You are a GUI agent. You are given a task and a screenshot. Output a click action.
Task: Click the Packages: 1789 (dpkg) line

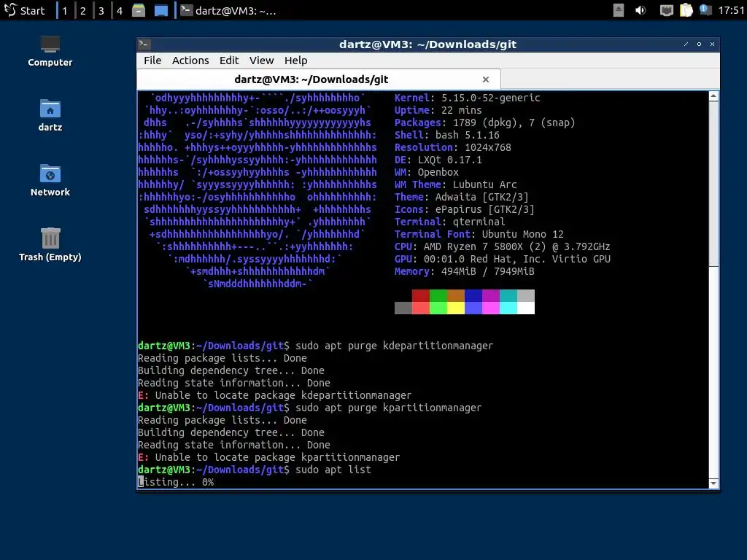(x=485, y=122)
